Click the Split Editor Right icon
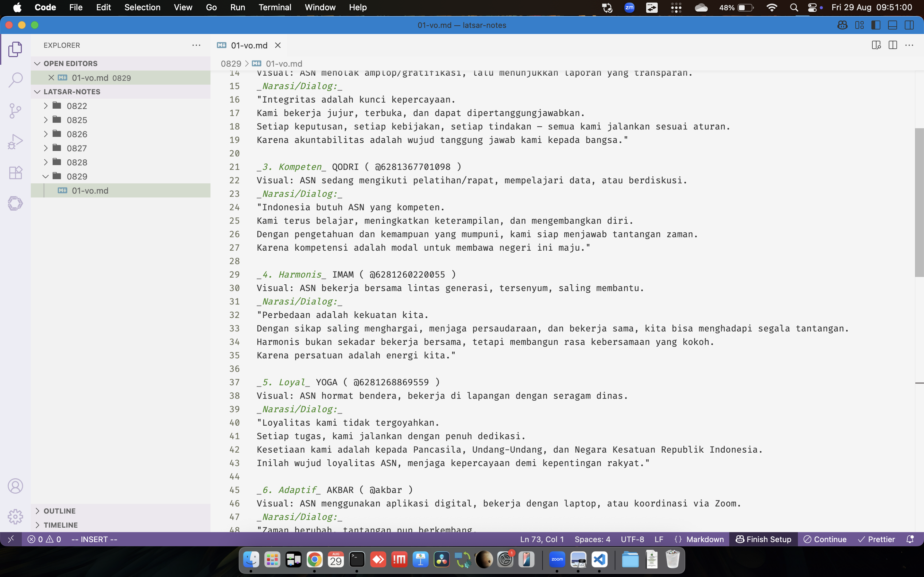This screenshot has height=577, width=924. [x=893, y=46]
